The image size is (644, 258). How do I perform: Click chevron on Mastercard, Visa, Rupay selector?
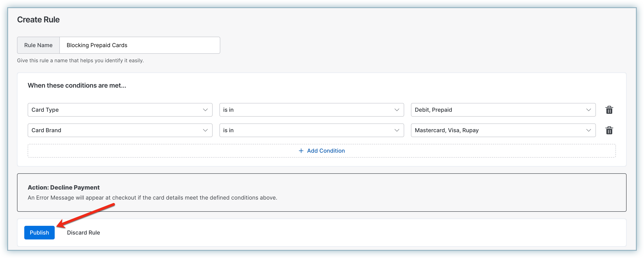coord(588,130)
